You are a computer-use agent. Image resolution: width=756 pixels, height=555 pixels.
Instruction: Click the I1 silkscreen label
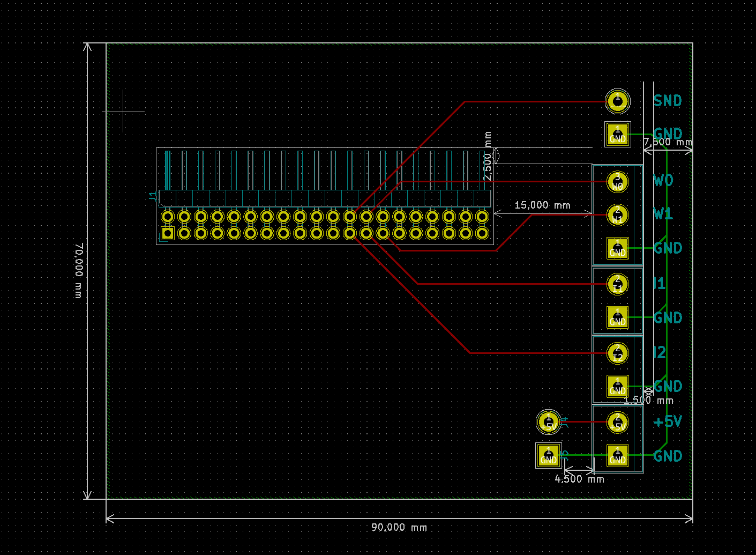[x=660, y=283]
